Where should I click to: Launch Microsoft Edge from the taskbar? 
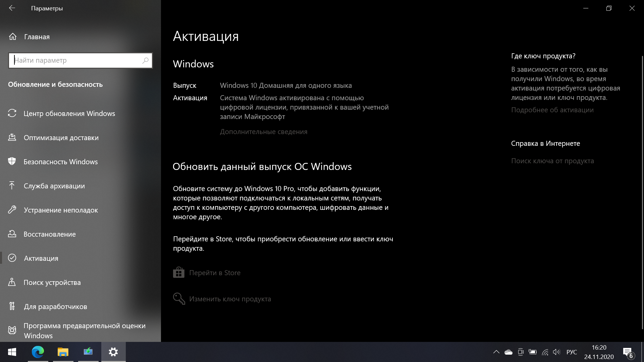pos(38,352)
